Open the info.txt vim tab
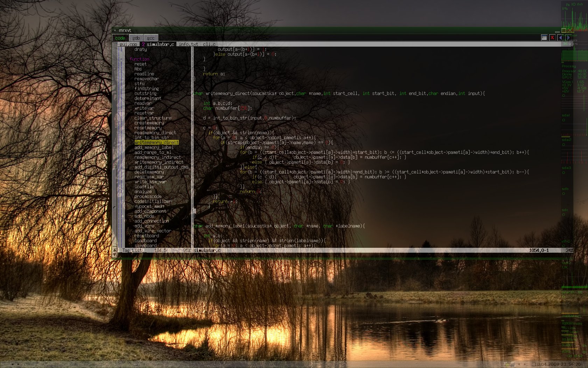 point(188,44)
